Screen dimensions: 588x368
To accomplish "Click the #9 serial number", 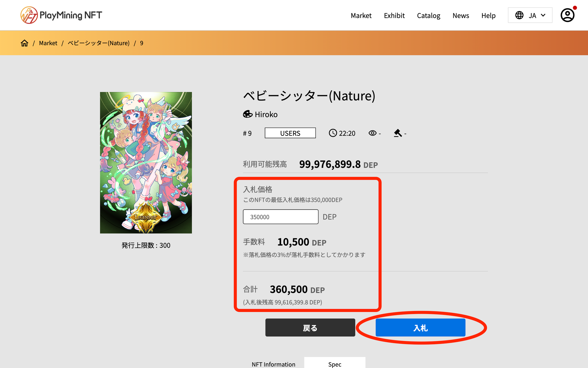I will 247,133.
